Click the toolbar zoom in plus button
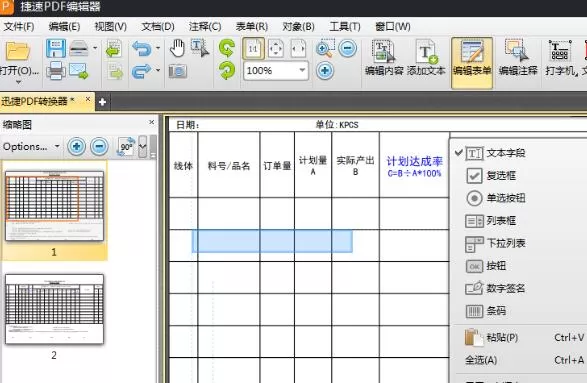Image resolution: width=587 pixels, height=383 pixels. [325, 70]
